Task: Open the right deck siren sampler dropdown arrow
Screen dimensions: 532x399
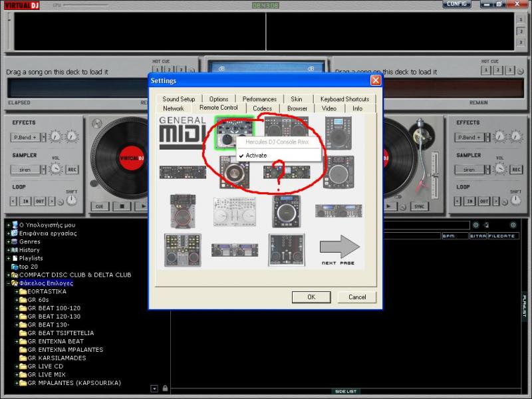Action: (x=487, y=170)
